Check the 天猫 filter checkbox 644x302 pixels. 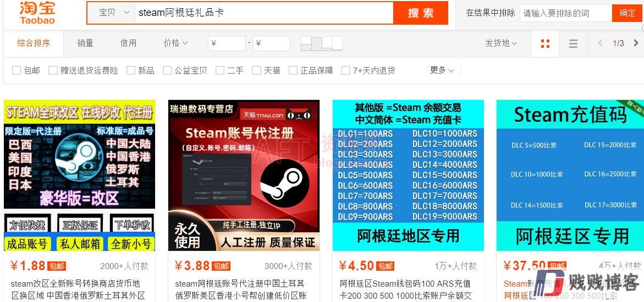(256, 71)
